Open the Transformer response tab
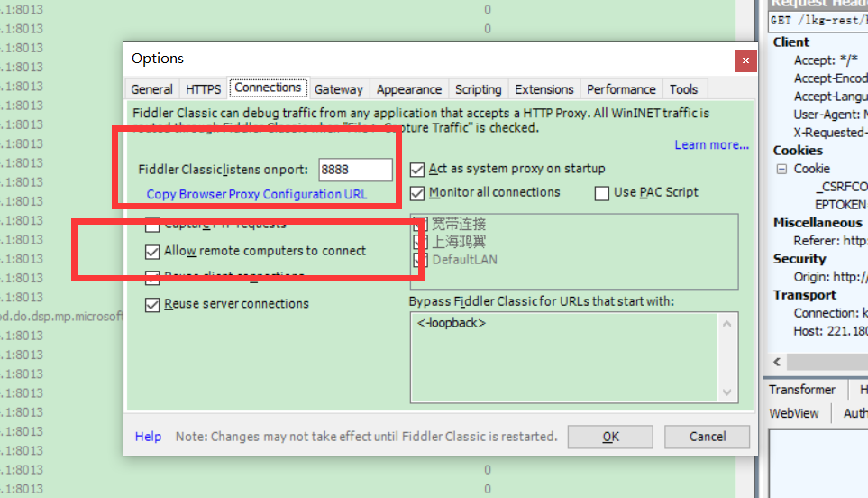 pos(801,390)
